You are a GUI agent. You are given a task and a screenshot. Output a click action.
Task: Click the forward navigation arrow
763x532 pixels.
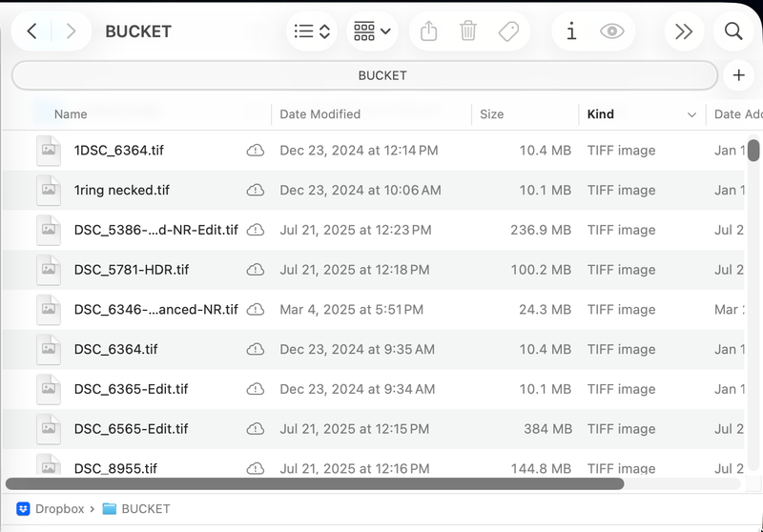click(x=71, y=31)
